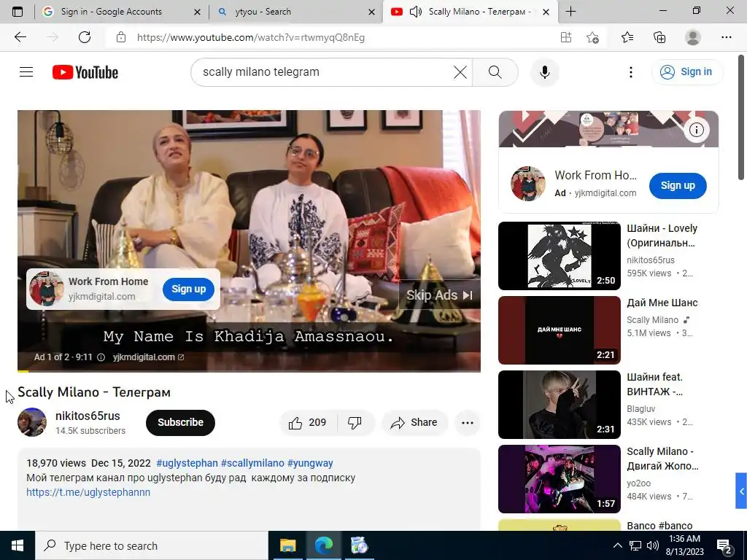747x560 pixels.
Task: Open ad info icon on the sidebar banner
Action: (697, 130)
